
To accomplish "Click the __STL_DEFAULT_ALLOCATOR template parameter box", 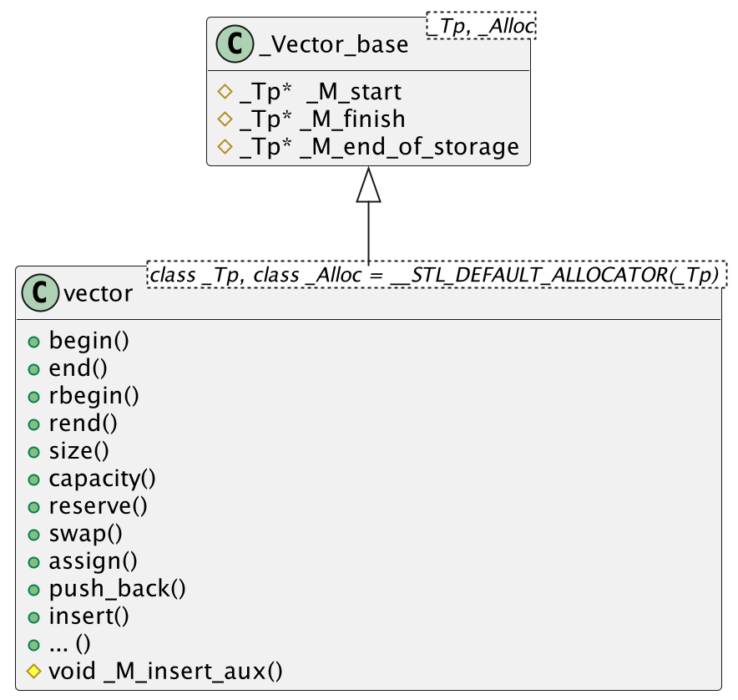I will coord(437,275).
